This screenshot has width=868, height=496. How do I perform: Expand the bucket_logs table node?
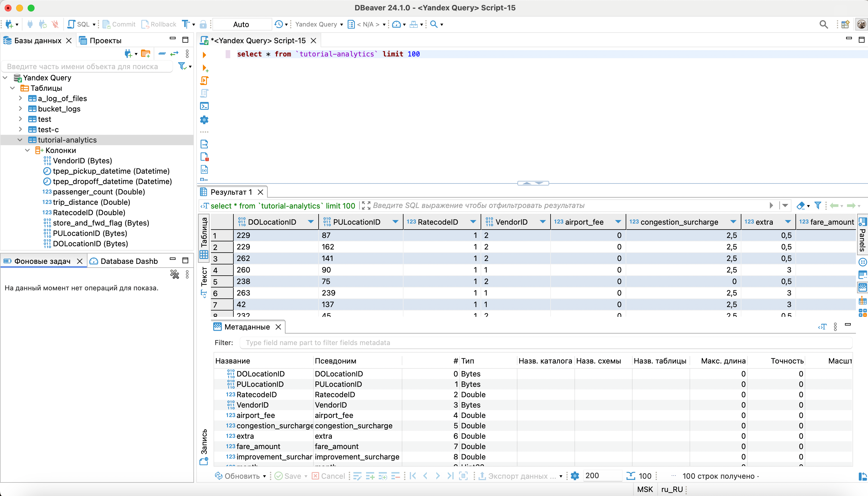(20, 109)
